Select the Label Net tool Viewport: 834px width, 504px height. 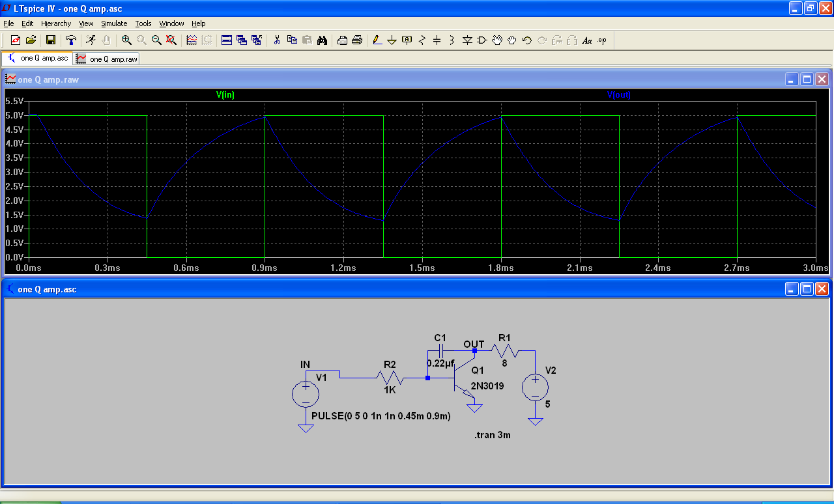[x=407, y=40]
